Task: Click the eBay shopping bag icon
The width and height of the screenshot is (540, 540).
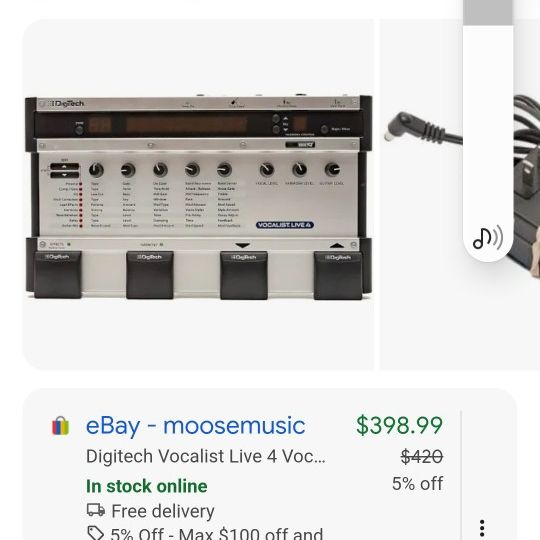Action: tap(61, 426)
